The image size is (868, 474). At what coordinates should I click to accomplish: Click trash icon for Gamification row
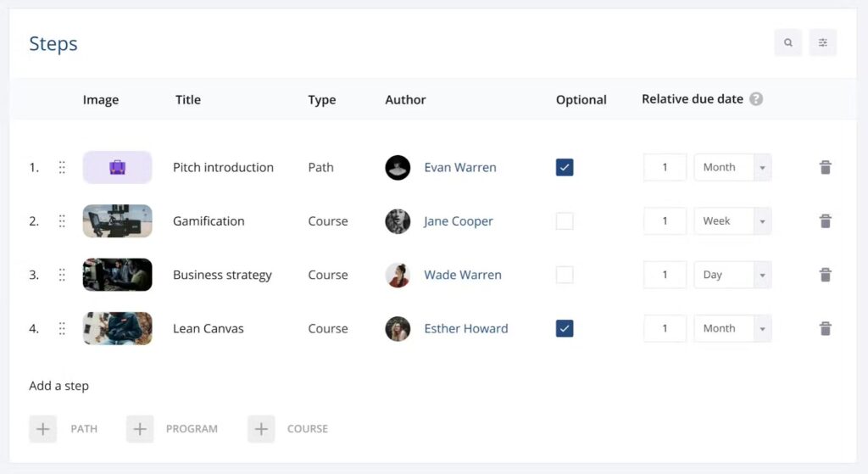825,221
